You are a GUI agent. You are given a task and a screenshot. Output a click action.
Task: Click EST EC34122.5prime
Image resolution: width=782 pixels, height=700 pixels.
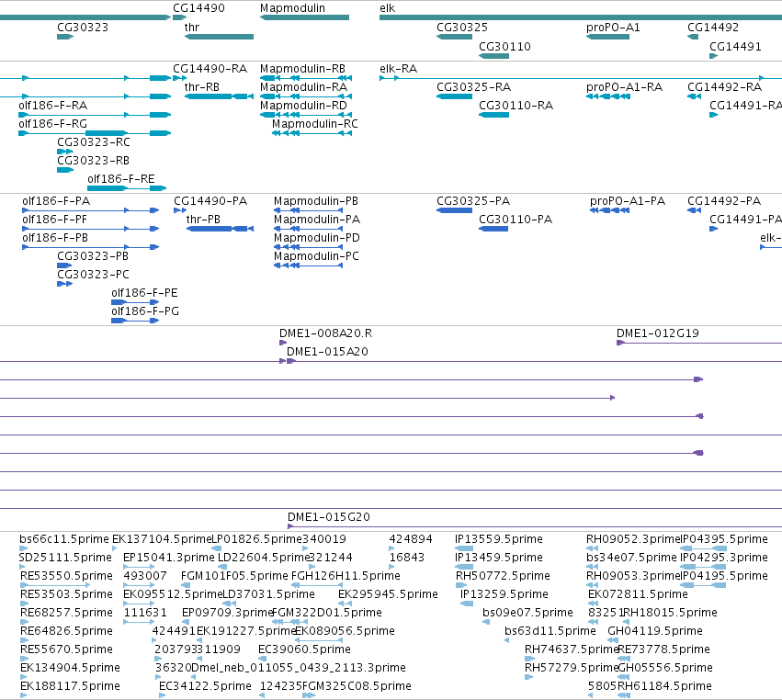(205, 686)
